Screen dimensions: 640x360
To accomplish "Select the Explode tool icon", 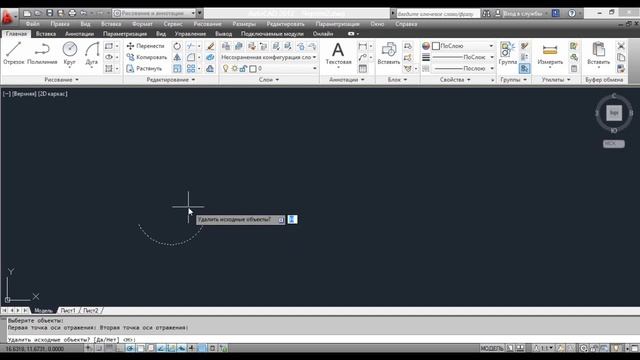I will coord(210,58).
